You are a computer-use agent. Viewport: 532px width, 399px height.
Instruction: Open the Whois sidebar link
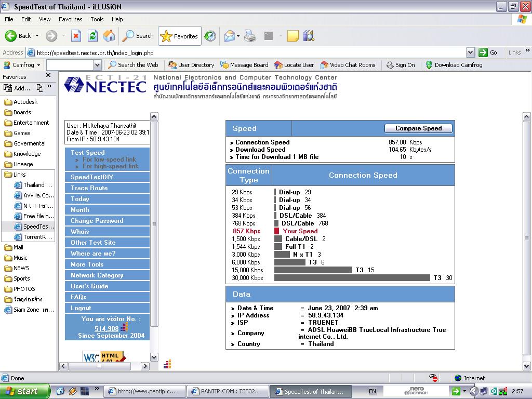(x=107, y=232)
